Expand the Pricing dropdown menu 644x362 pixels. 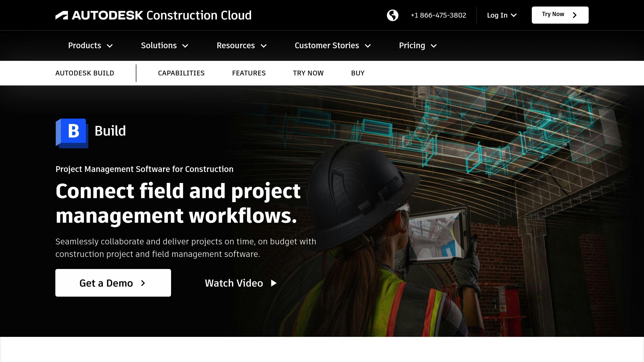click(x=418, y=46)
